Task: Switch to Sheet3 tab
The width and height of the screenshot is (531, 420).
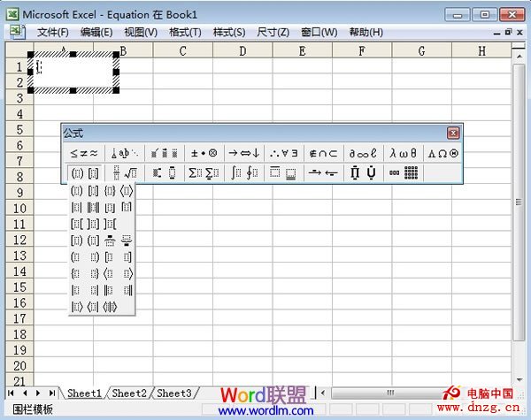Action: point(174,393)
